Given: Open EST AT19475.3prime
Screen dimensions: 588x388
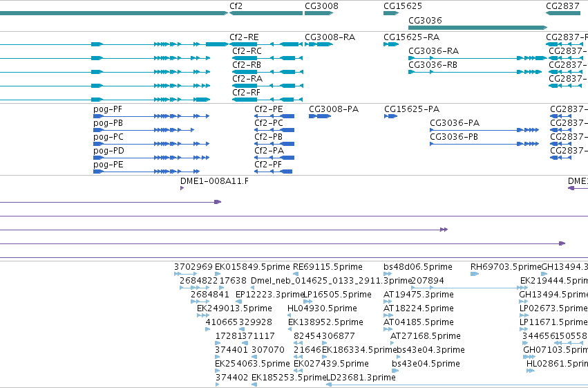Looking at the screenshot, I should [x=388, y=302].
